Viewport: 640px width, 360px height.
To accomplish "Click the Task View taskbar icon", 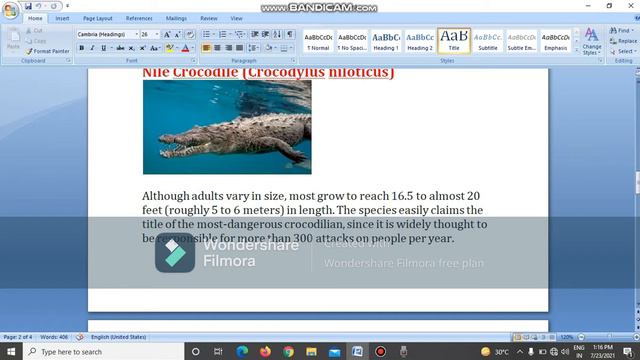I will tap(218, 351).
